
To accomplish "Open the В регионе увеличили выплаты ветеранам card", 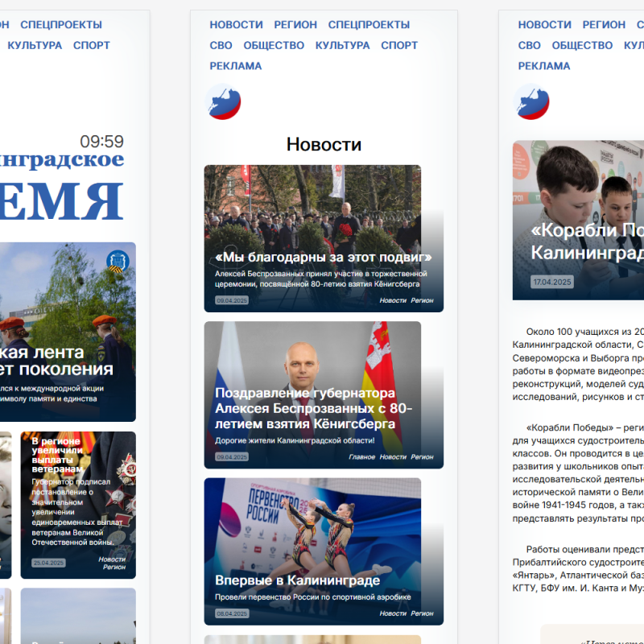I will [x=78, y=506].
